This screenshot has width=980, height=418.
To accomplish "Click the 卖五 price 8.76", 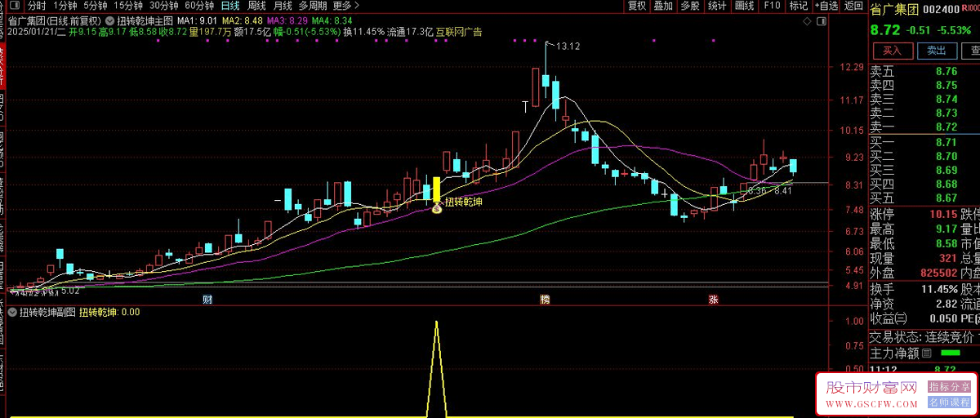I will point(947,72).
